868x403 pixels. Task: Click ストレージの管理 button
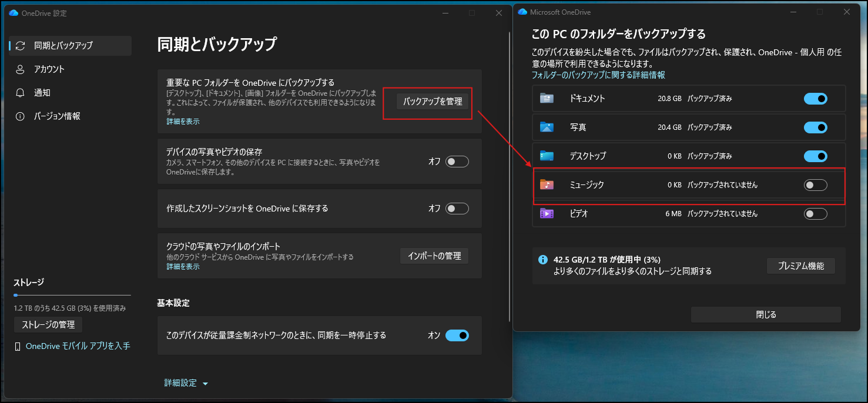pos(48,325)
